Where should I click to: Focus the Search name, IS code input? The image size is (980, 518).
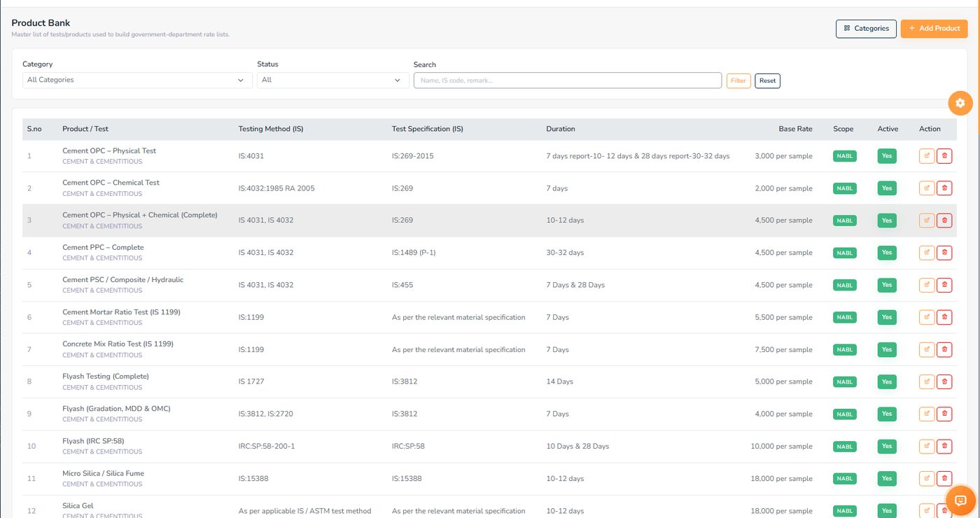(568, 80)
